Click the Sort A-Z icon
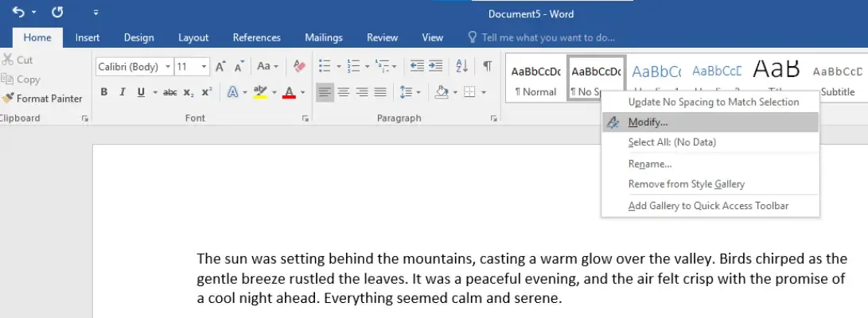868x318 pixels. (x=461, y=66)
